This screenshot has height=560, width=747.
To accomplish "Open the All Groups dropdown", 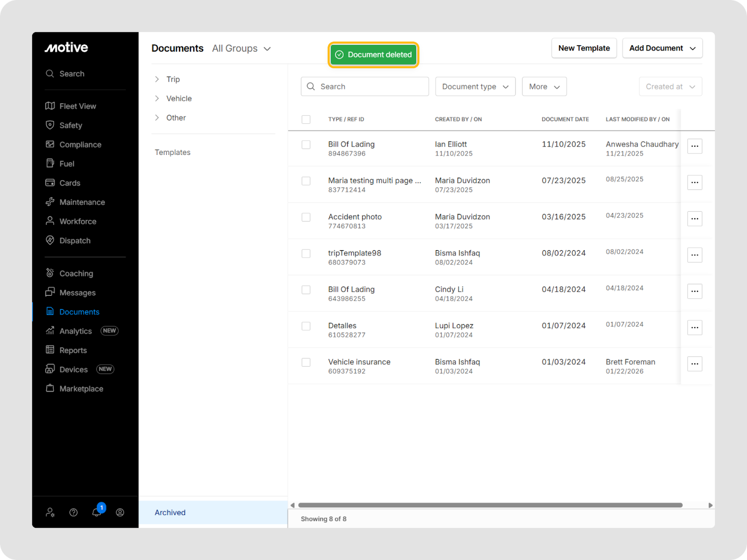I will click(x=241, y=49).
